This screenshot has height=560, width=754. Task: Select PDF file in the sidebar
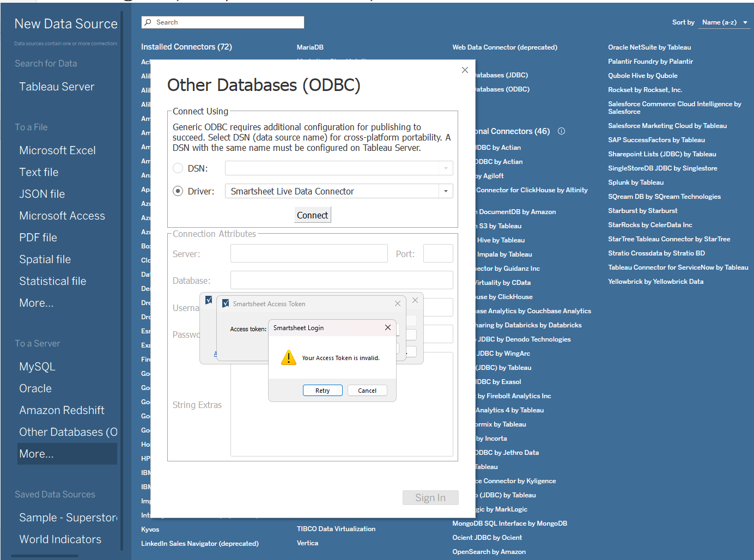click(x=38, y=238)
